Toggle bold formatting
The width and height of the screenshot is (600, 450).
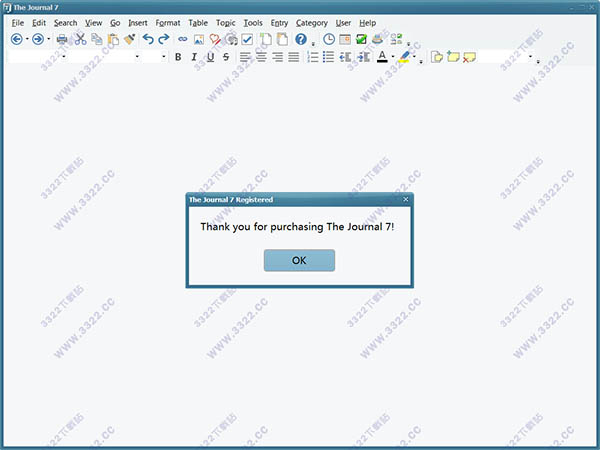coord(178,57)
